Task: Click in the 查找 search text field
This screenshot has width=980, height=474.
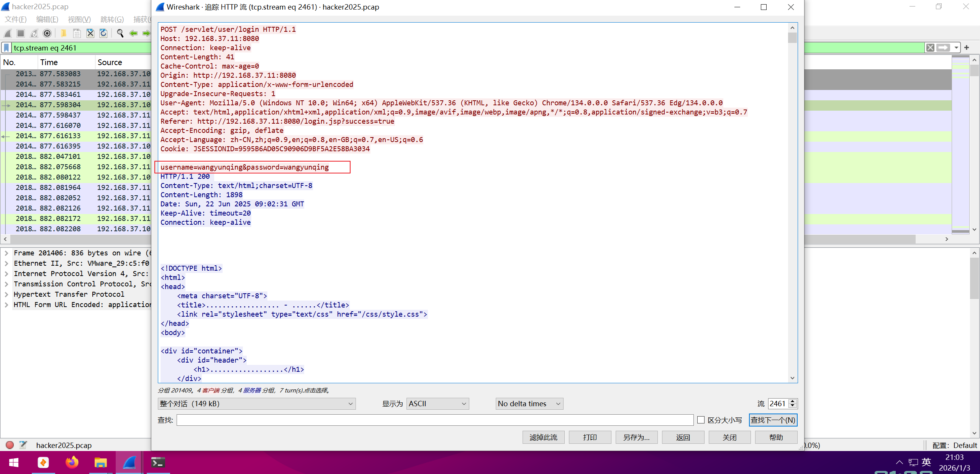Action: (x=434, y=420)
